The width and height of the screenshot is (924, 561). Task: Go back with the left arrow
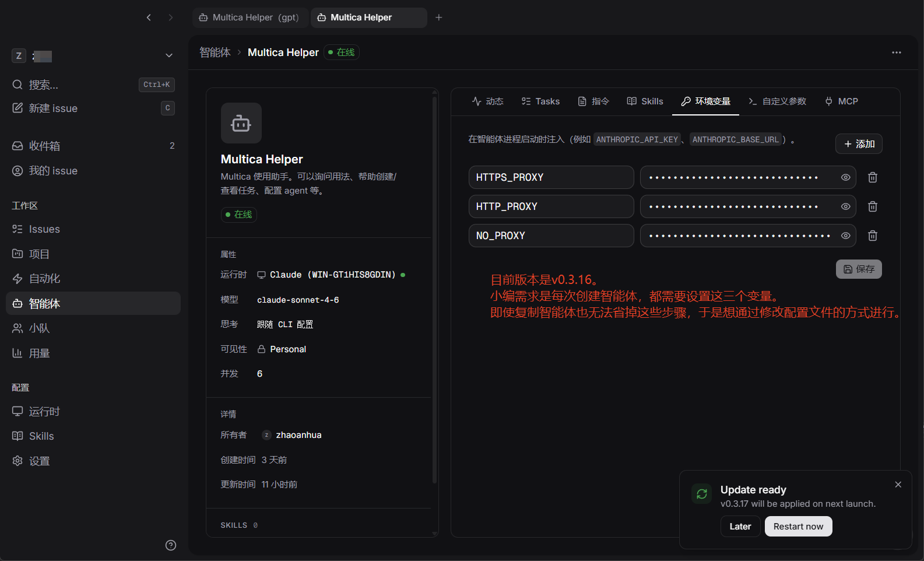(x=149, y=17)
